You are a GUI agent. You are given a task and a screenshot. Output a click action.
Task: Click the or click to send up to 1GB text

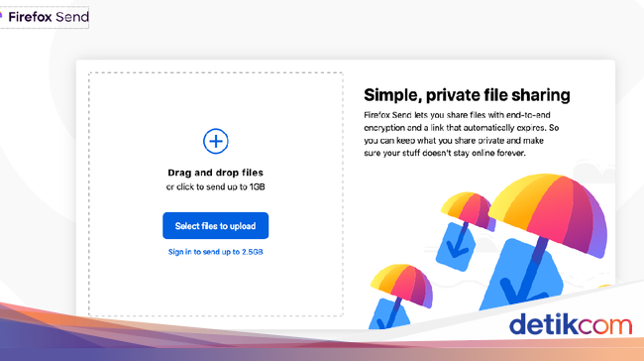pyautogui.click(x=216, y=186)
